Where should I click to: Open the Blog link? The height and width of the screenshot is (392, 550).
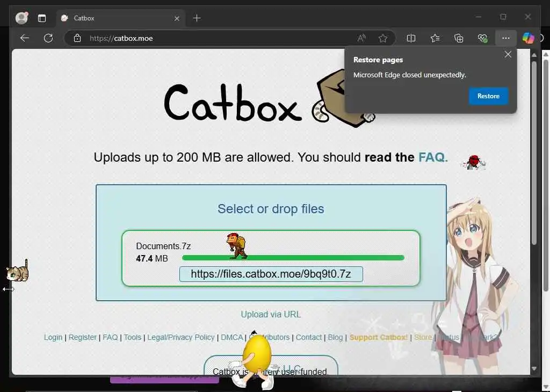pos(335,337)
